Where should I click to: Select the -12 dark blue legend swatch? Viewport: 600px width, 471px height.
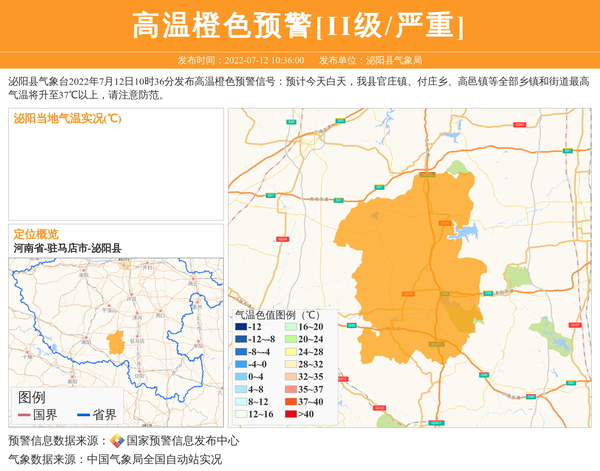coord(241,328)
